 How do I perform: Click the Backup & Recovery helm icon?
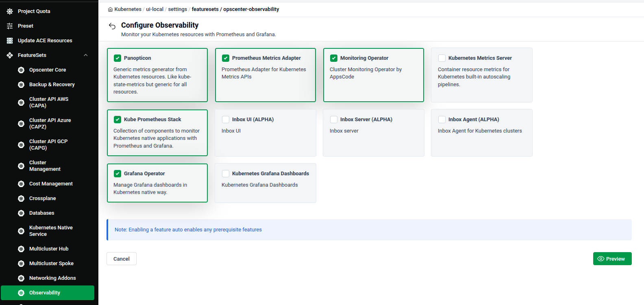(21, 85)
